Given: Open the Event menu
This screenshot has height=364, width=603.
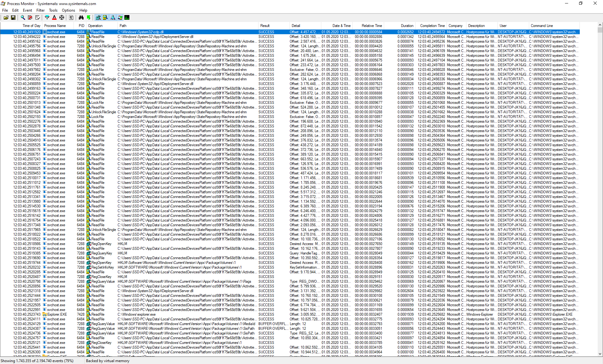Looking at the screenshot, I should (27, 10).
